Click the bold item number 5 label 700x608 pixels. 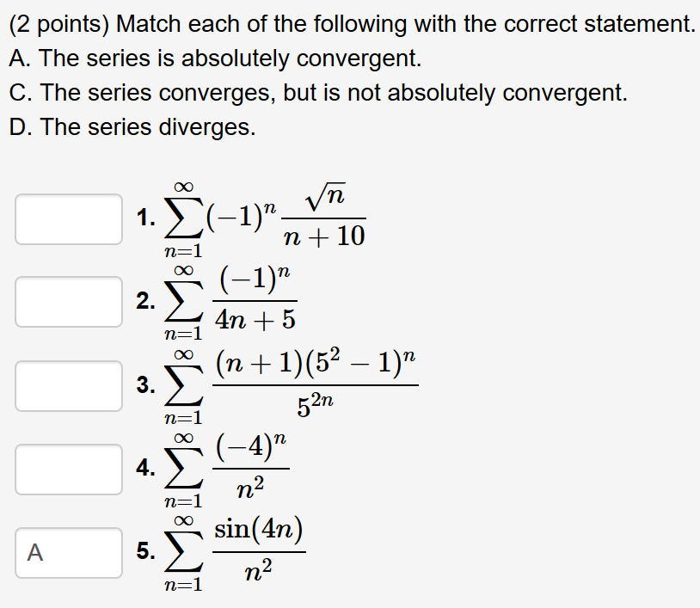pos(146,551)
